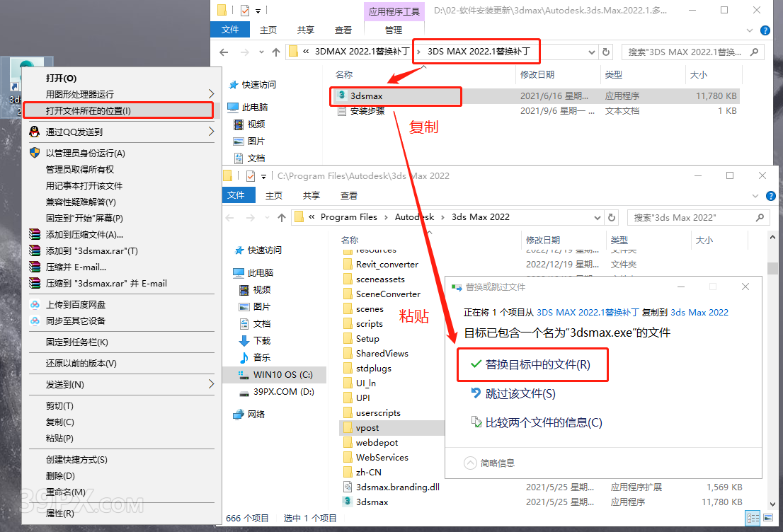
Task: Open 共享 tab in 3ds Max 2022 window
Action: coord(311,196)
